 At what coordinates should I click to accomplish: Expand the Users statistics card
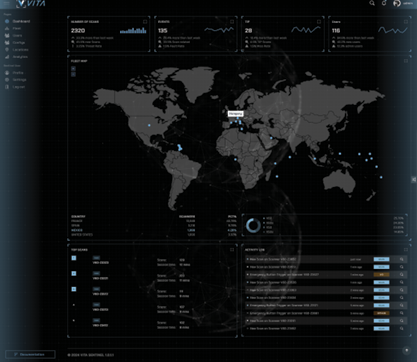(406, 22)
